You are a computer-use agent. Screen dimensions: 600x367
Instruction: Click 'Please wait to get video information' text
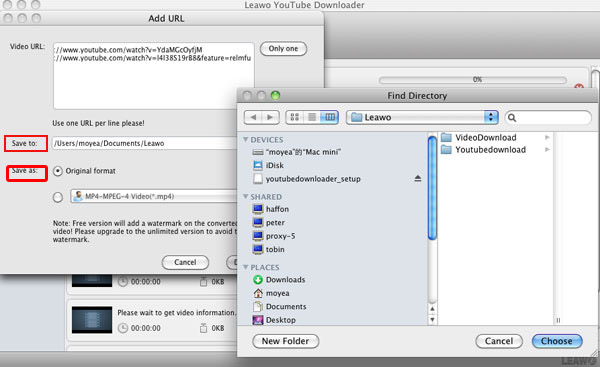point(177,313)
